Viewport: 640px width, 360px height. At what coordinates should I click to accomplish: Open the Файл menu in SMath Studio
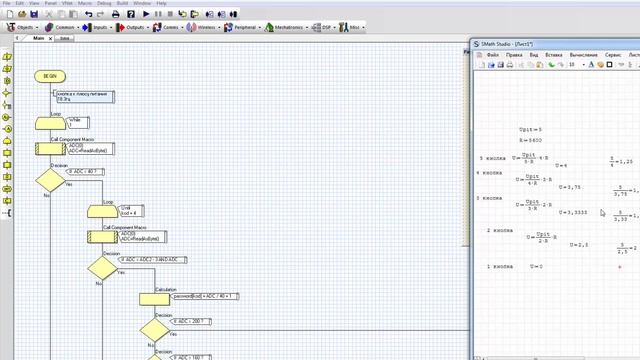point(492,55)
